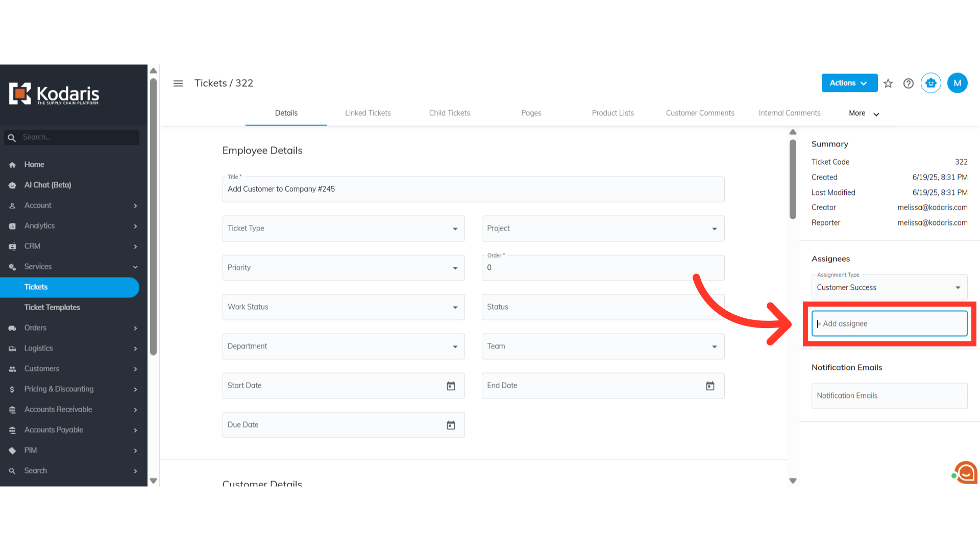Expand the Priority dropdown

455,268
